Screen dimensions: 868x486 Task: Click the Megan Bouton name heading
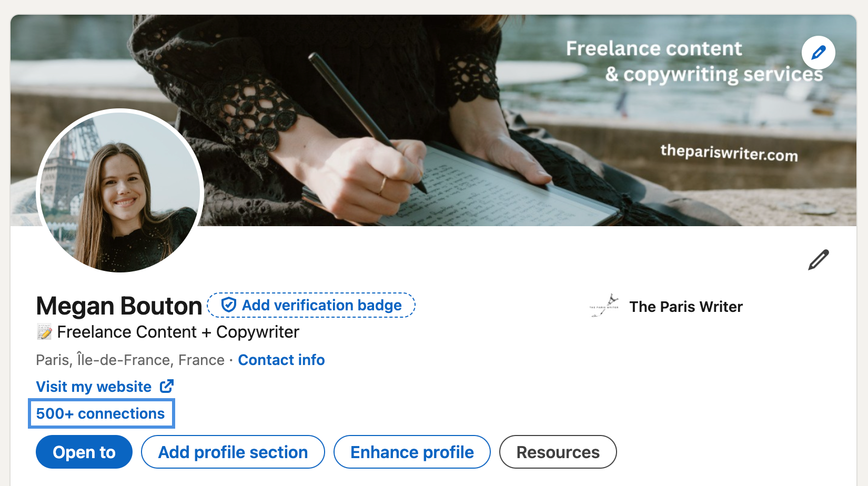(x=119, y=306)
